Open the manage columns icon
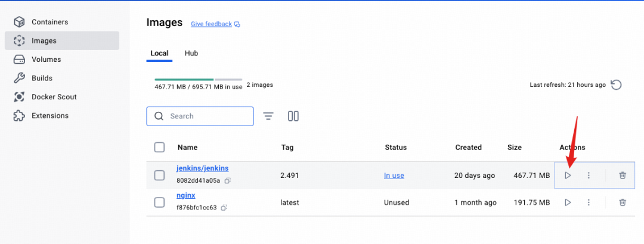 coord(293,116)
